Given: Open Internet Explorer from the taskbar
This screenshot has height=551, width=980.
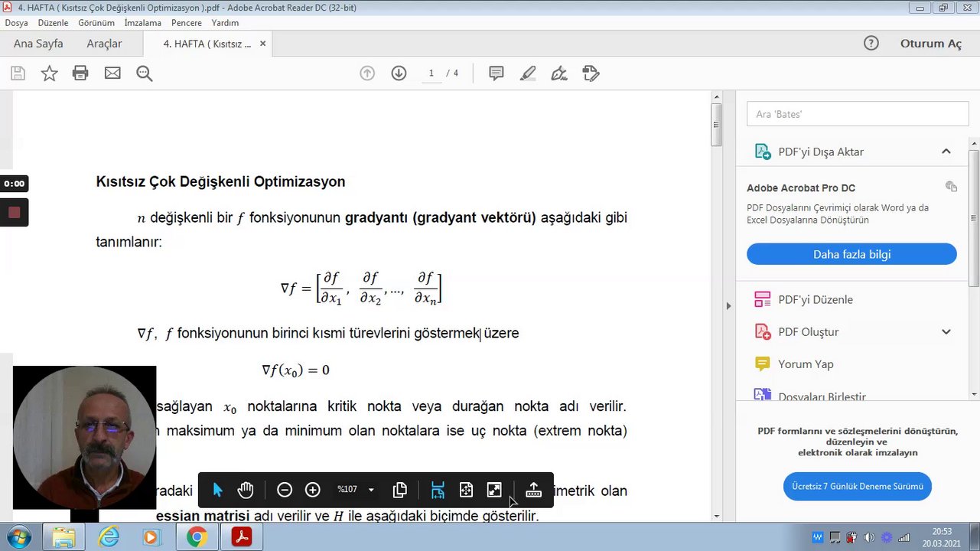Looking at the screenshot, I should point(109,538).
